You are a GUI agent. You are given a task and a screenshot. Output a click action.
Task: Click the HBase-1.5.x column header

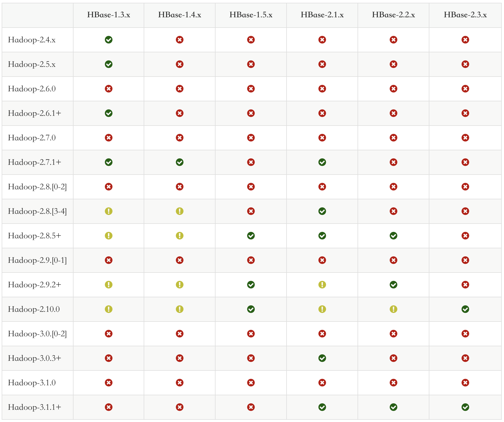coord(251,15)
